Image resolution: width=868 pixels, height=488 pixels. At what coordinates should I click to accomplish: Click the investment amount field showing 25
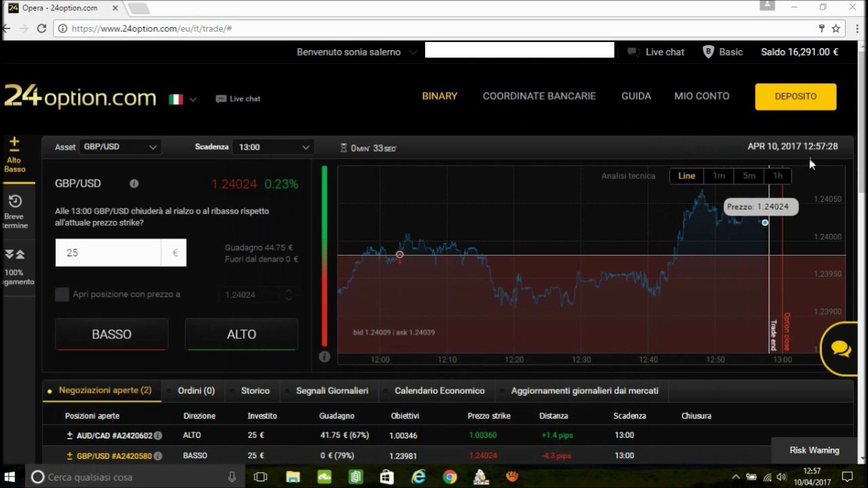[108, 252]
